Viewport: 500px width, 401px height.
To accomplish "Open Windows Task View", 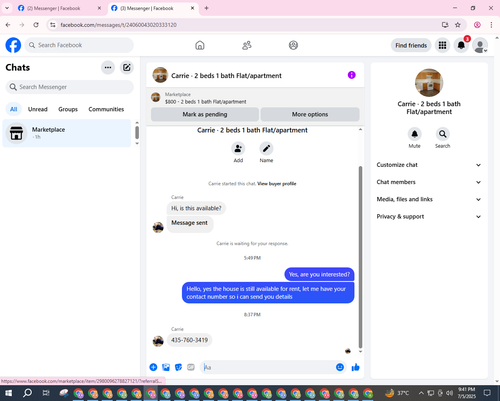I will pos(46,393).
